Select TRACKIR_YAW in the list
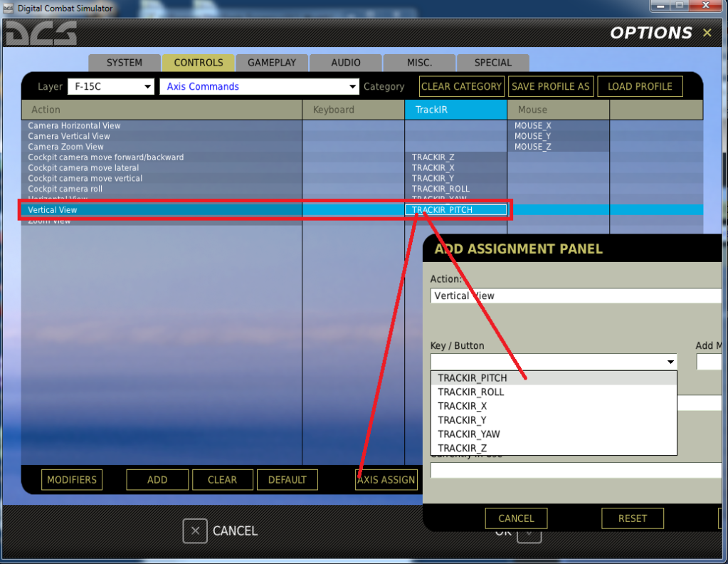Image resolution: width=728 pixels, height=564 pixels. tap(469, 434)
